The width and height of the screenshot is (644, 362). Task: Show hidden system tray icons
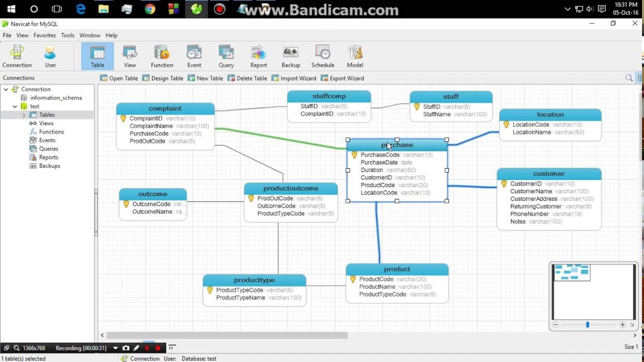(x=568, y=9)
